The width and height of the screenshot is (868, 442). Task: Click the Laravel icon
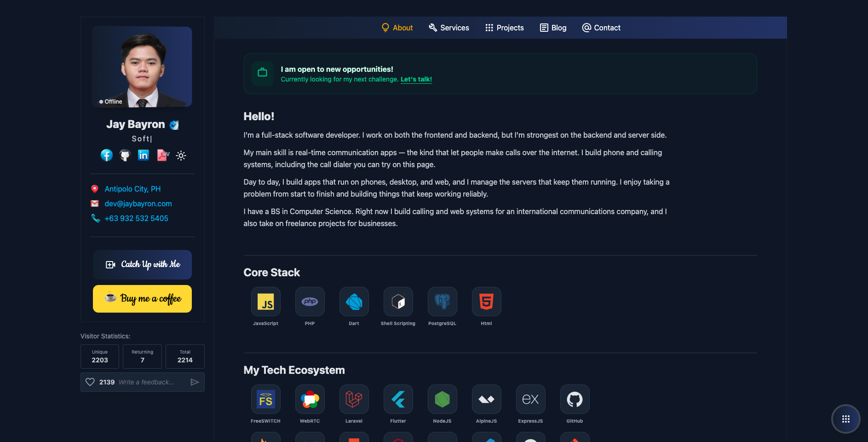(354, 399)
